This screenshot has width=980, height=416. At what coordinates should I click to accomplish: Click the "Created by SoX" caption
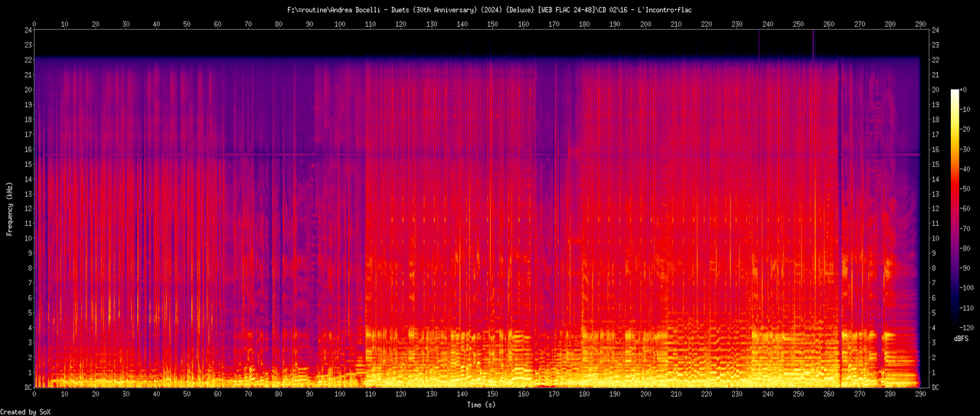27,412
